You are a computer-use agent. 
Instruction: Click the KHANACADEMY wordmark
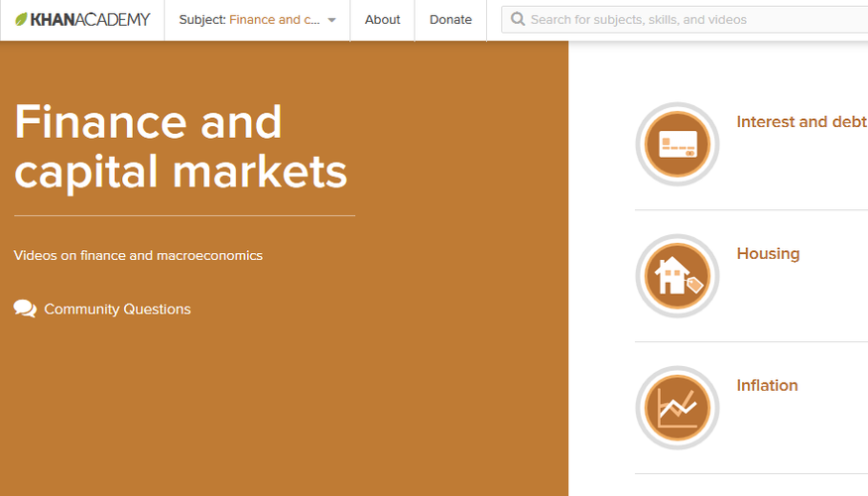[89, 20]
